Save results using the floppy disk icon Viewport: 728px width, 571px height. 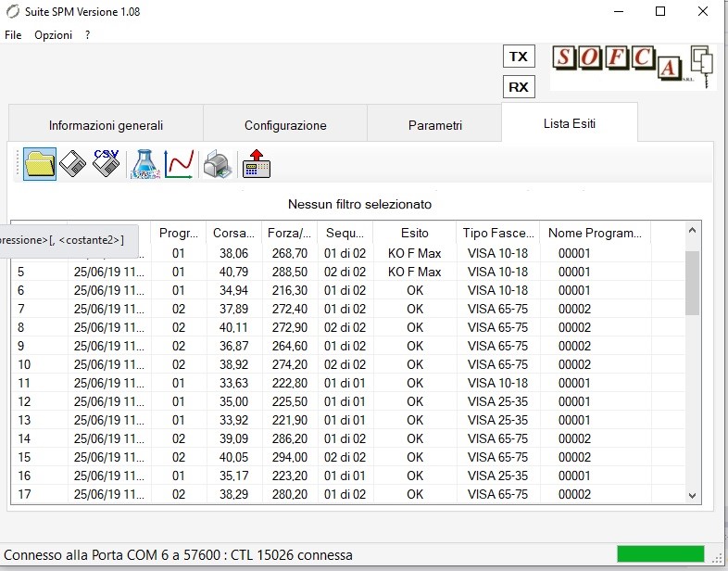[x=73, y=164]
